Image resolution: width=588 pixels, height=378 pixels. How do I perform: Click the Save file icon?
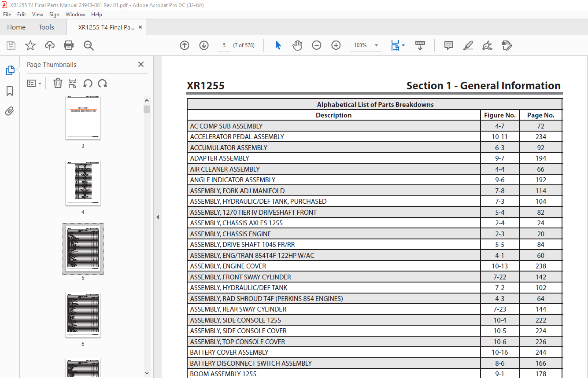coord(11,45)
